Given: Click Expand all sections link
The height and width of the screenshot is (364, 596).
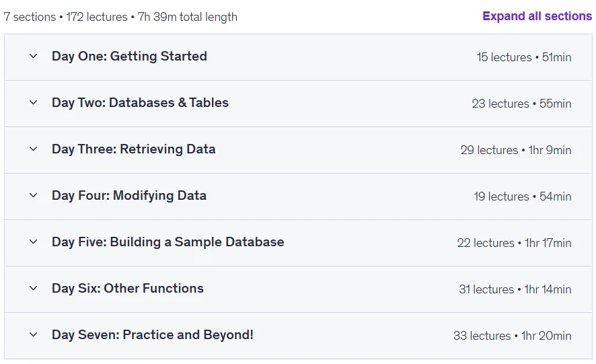Looking at the screenshot, I should [x=537, y=16].
